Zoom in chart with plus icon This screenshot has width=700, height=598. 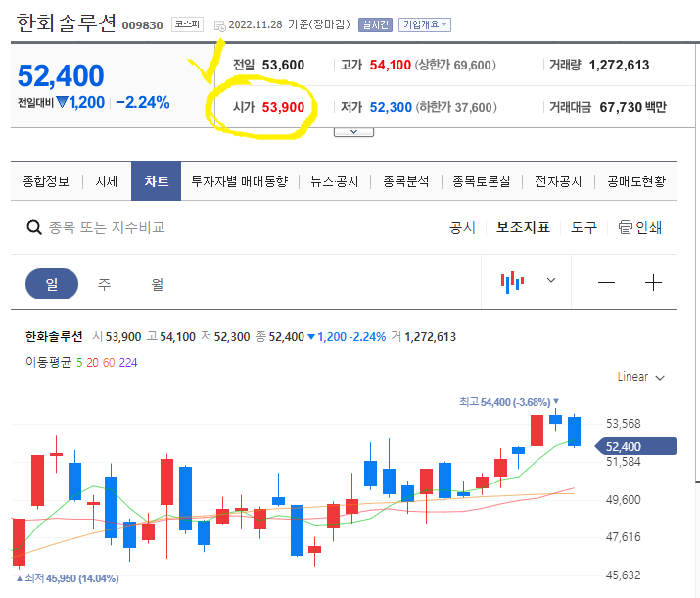tap(653, 283)
